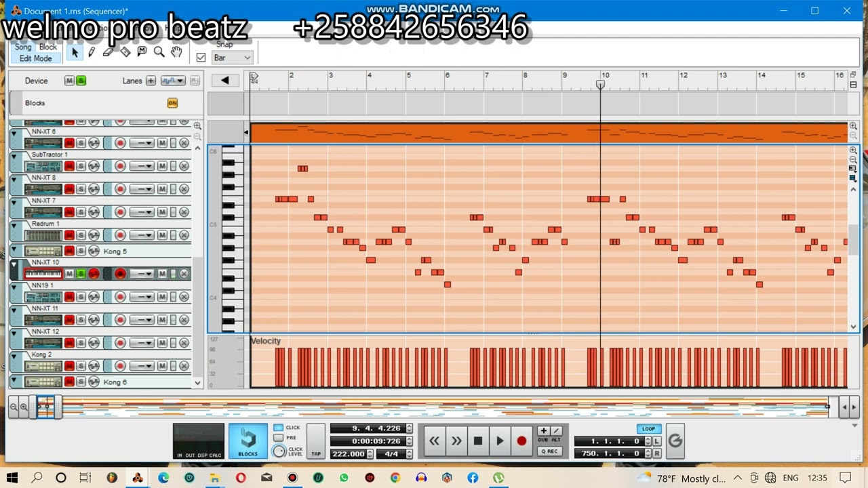The image size is (868, 488).
Task: Open the Lanes automation dropdown
Action: [173, 81]
